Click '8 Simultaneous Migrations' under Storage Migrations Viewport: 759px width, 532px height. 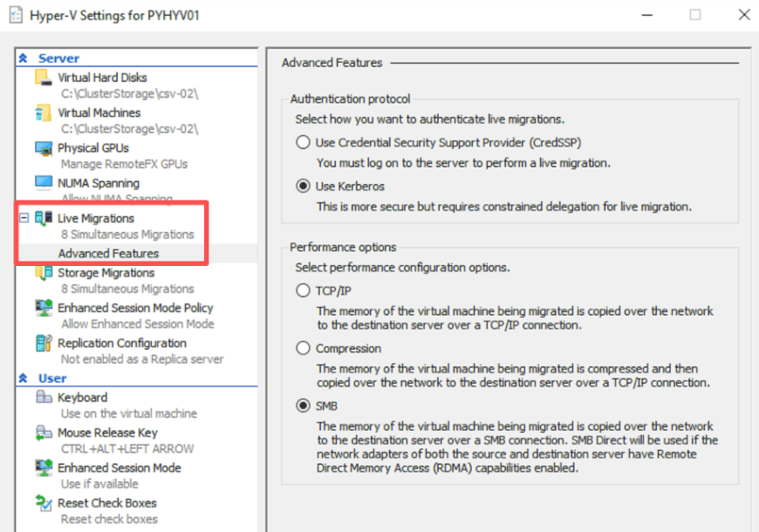coord(127,289)
